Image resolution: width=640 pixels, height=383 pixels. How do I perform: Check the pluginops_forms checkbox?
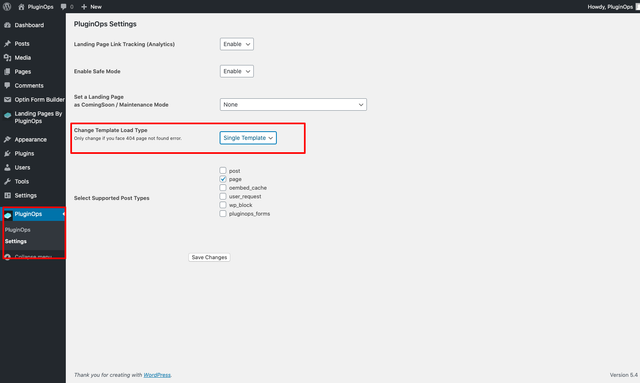tap(223, 213)
